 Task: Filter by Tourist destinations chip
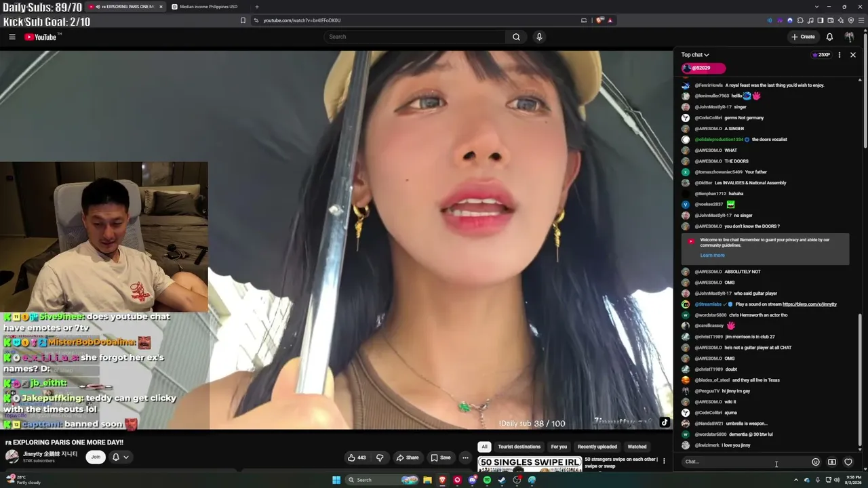[519, 447]
